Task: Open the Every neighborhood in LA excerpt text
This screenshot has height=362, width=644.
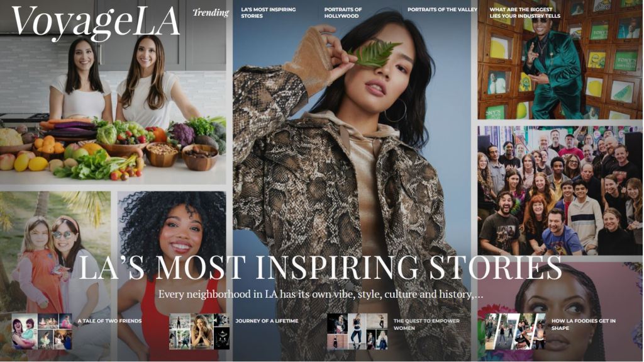Action: [321, 295]
